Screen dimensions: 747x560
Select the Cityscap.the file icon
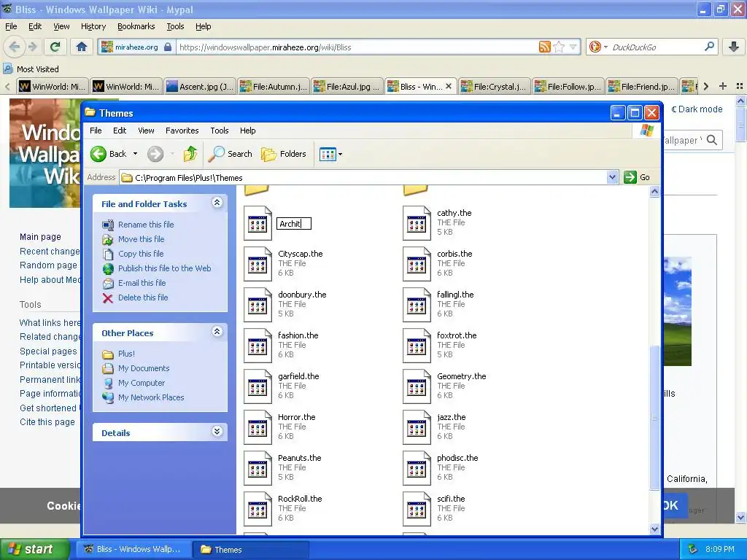pos(258,264)
